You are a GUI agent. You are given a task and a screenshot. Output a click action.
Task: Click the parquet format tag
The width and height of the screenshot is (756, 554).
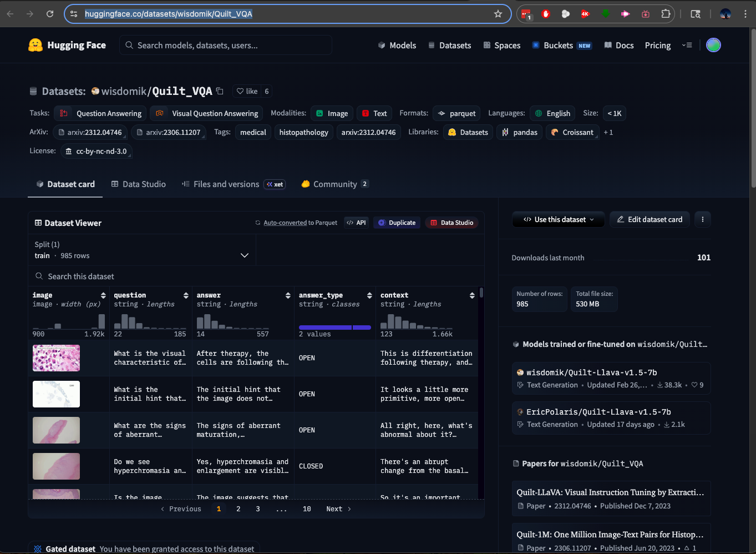coord(456,113)
